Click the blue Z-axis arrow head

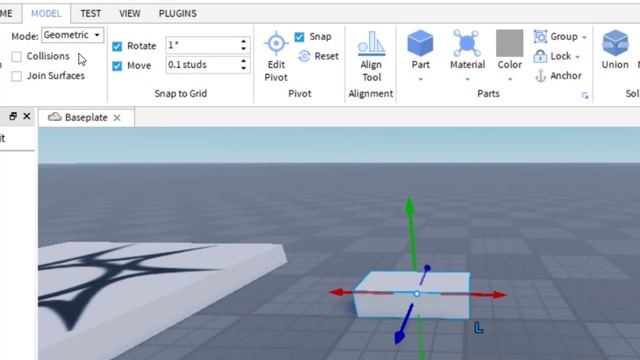point(400,337)
